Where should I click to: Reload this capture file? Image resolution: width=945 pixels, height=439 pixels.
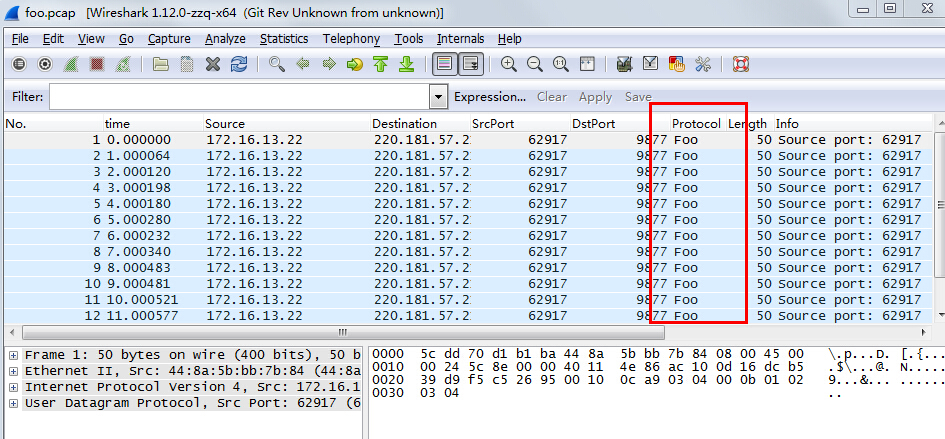239,64
